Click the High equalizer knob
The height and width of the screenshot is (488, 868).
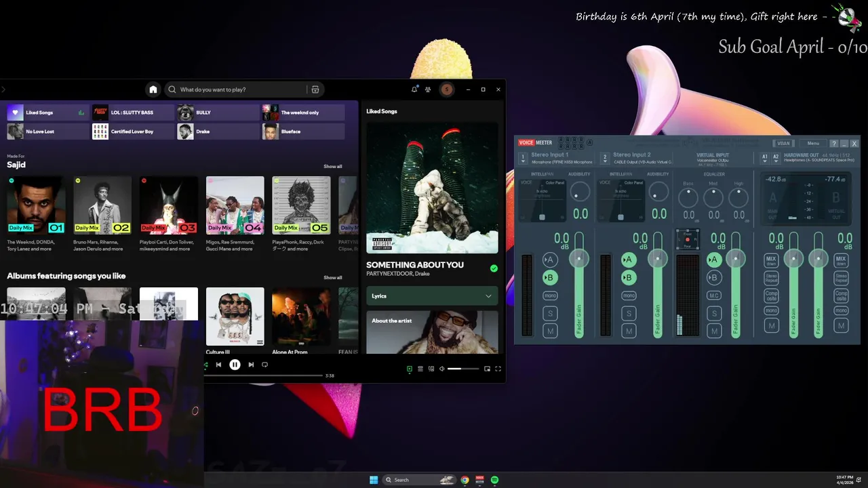tap(738, 197)
